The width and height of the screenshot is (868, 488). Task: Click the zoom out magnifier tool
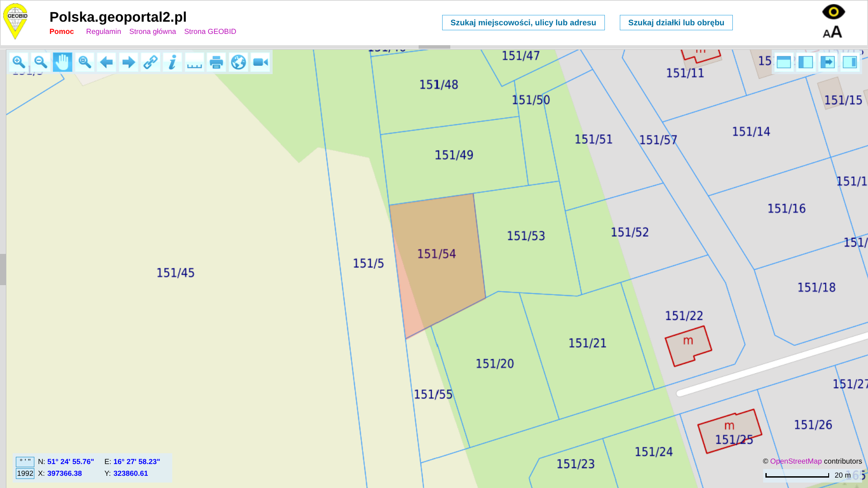click(41, 62)
